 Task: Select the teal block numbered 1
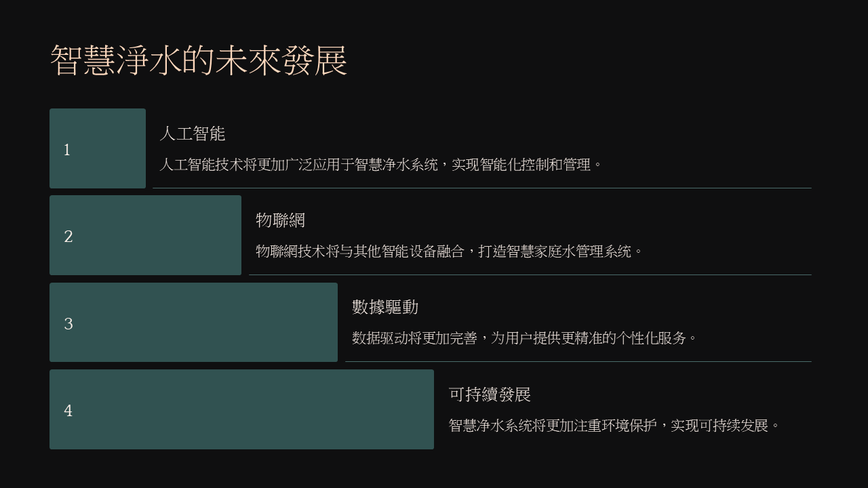[x=98, y=148]
